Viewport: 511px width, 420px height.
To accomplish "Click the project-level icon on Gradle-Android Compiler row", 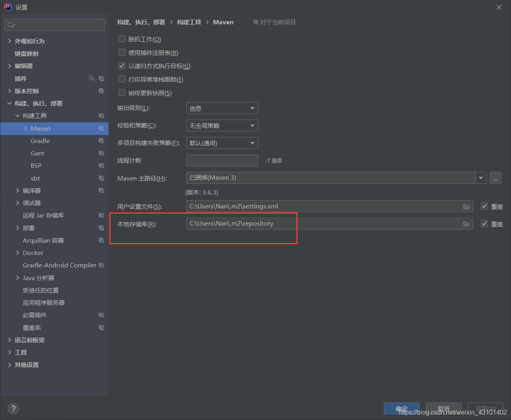I will pyautogui.click(x=101, y=265).
